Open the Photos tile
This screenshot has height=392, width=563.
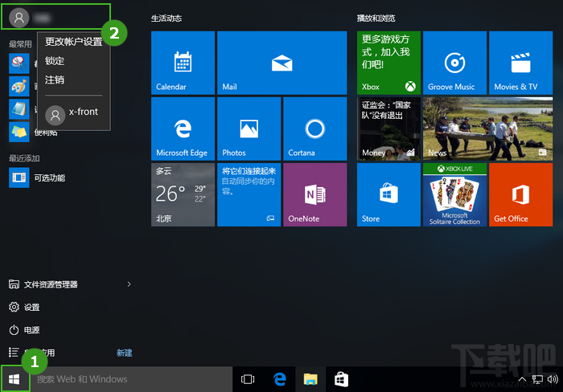249,129
